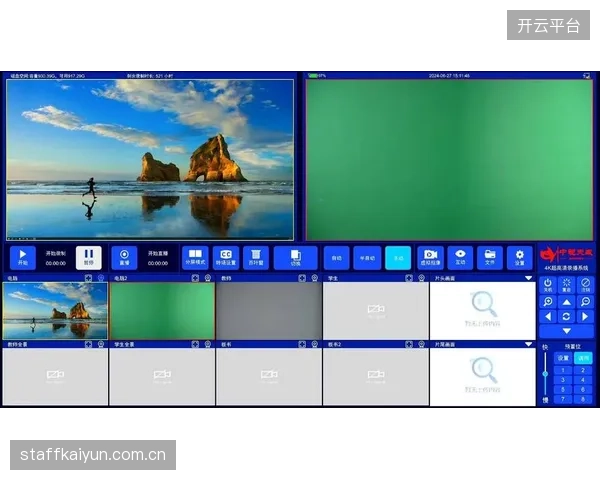Viewport: 600px width, 480px height.
Task: Select preset position 4
Action: [x=583, y=380]
